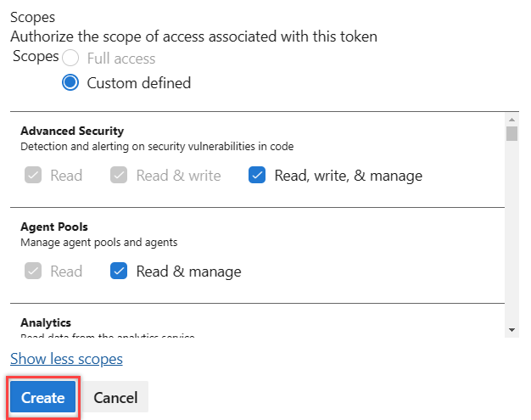Screen dimensions: 531x420
Task: Click the Agent Pools scope heading
Action: pos(53,227)
